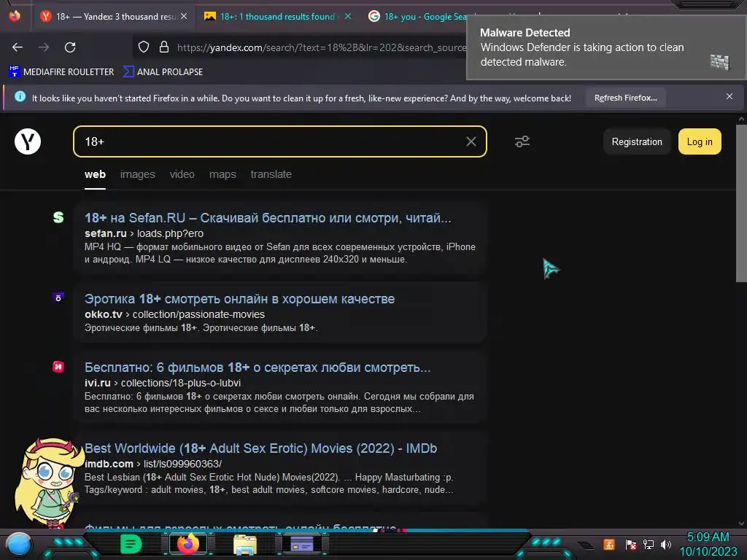The height and width of the screenshot is (560, 747).
Task: Click the Windows Defender wall icon
Action: (720, 62)
